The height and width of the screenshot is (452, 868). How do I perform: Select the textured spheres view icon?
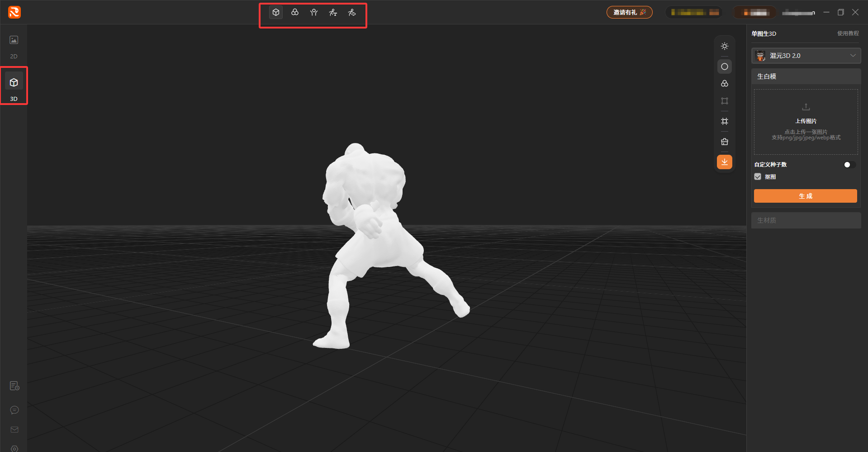coord(725,84)
